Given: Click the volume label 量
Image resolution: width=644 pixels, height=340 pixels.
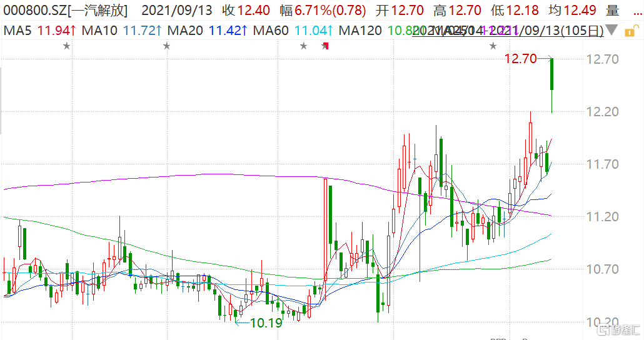Looking at the screenshot, I should click(x=612, y=10).
